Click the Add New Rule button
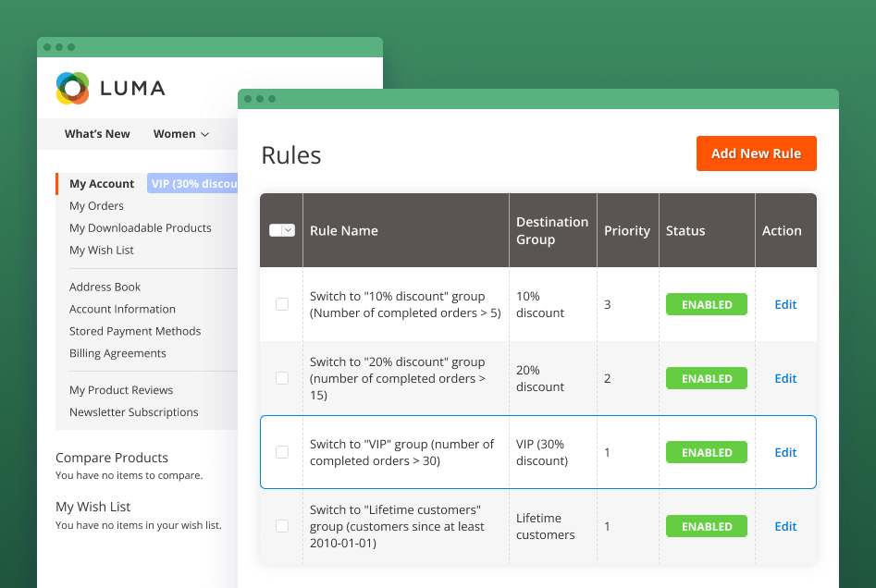 pyautogui.click(x=756, y=153)
